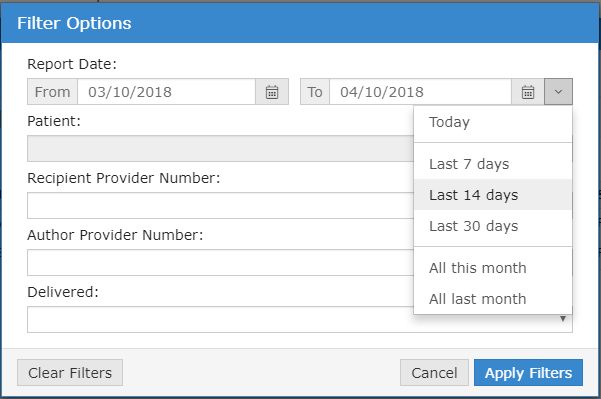The height and width of the screenshot is (399, 601).
Task: Choose the highlighted Last 14 days preset
Action: 493,195
